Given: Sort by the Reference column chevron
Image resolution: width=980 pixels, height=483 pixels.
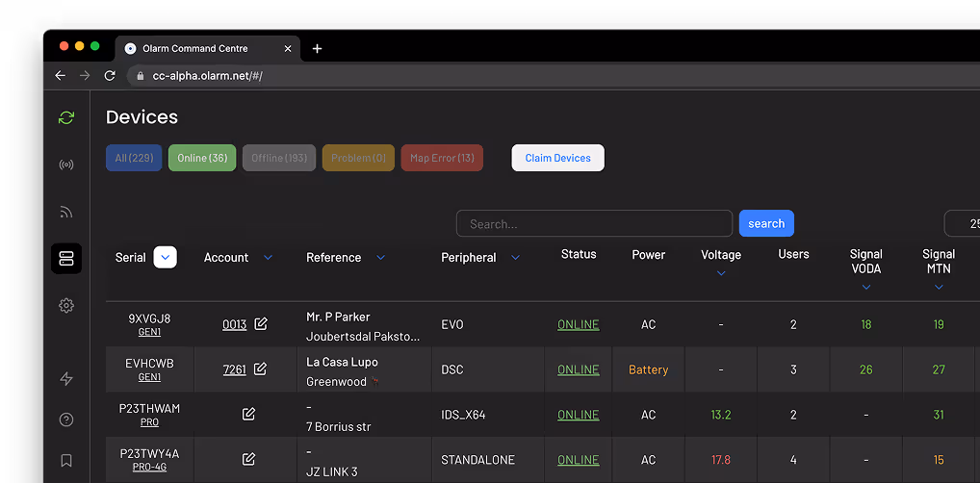Looking at the screenshot, I should pyautogui.click(x=380, y=258).
